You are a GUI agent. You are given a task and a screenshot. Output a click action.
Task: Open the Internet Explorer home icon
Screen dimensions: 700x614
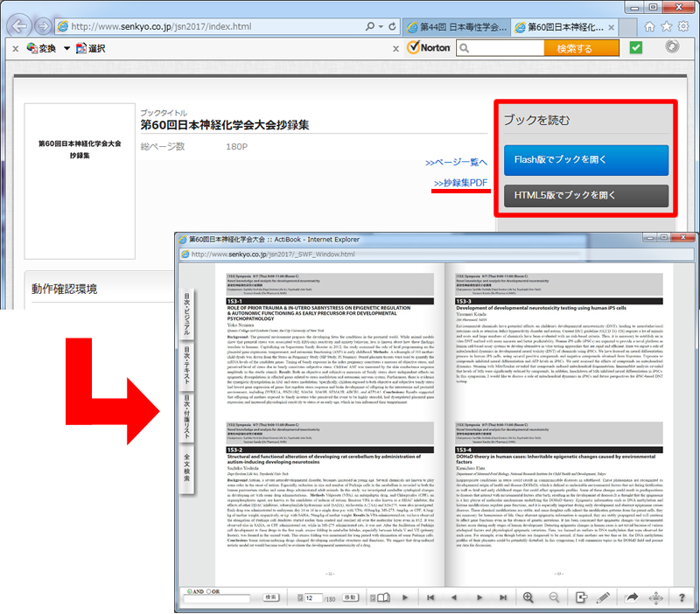tap(649, 26)
